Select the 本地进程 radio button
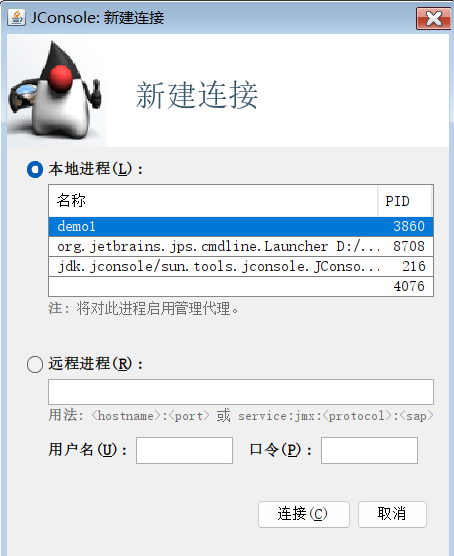The width and height of the screenshot is (454, 556). point(35,169)
